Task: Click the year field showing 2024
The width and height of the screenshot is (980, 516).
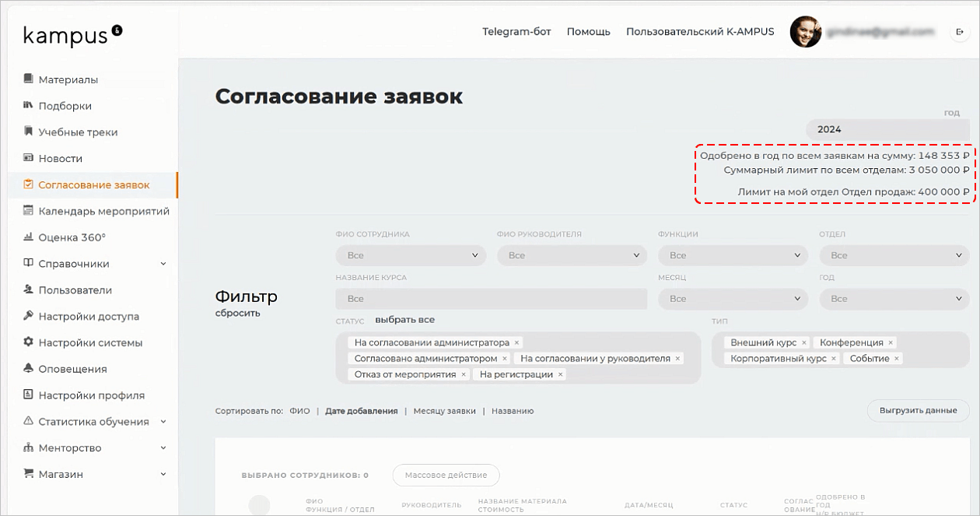Action: 887,130
